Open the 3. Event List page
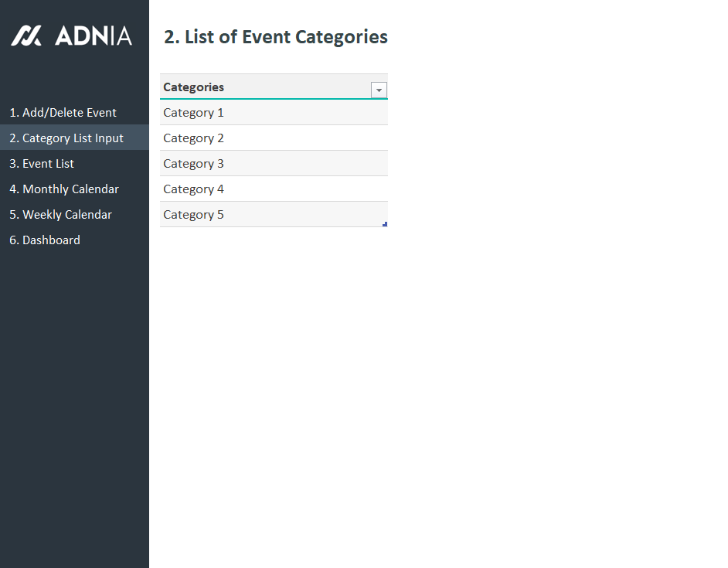 [42, 164]
